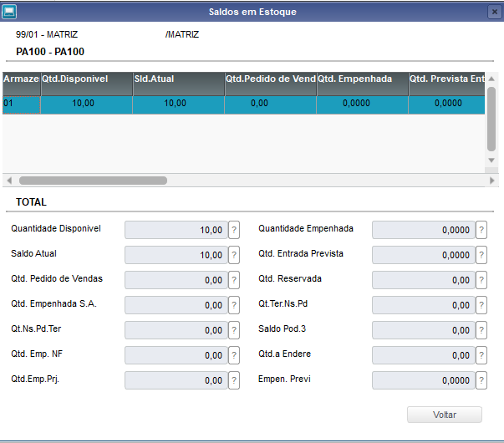Screen dimensions: 504x443
Task: Sort by Armaze column header
Action: pyautogui.click(x=22, y=84)
